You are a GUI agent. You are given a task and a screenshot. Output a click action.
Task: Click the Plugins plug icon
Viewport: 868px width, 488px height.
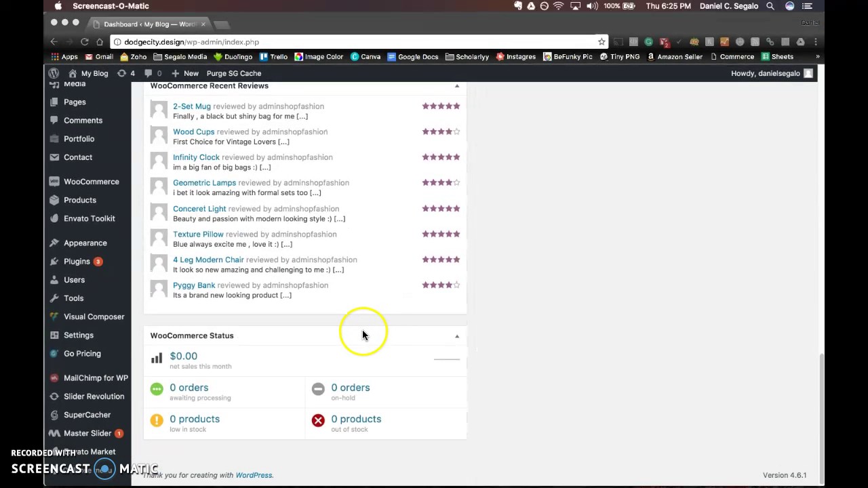[54, 261]
